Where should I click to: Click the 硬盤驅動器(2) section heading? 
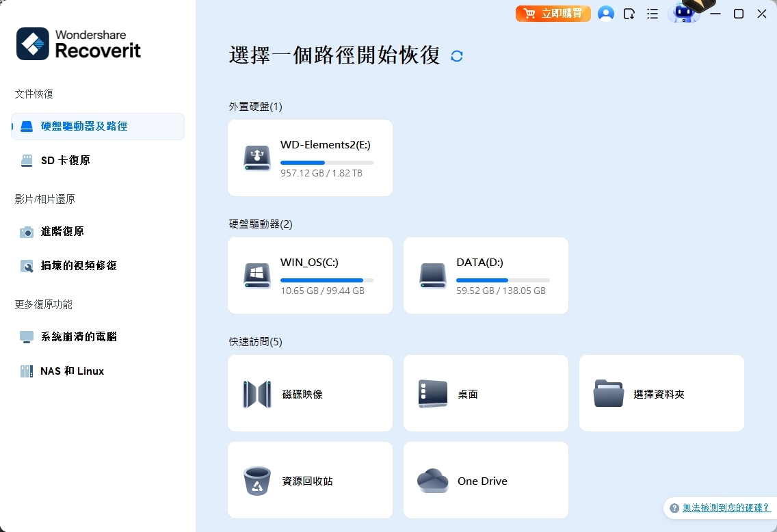[261, 224]
